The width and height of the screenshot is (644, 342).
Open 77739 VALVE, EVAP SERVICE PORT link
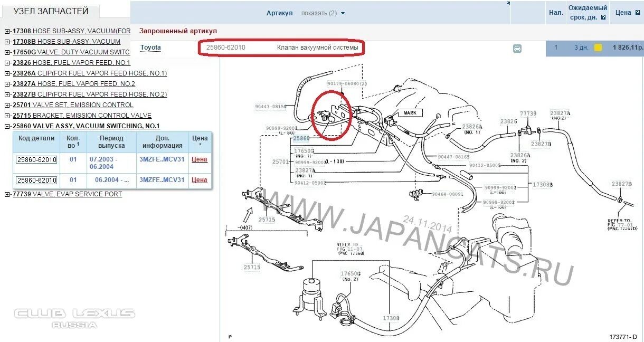tap(67, 194)
